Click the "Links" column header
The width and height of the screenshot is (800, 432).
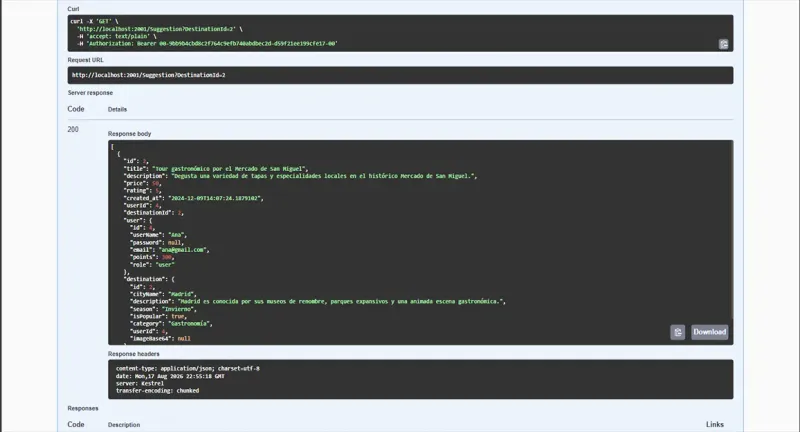(x=715, y=424)
